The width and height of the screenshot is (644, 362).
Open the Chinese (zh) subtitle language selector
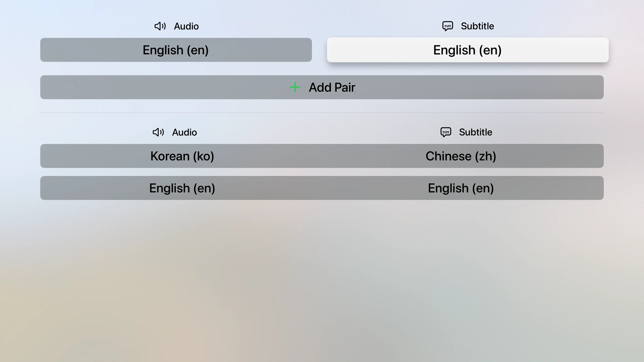461,156
